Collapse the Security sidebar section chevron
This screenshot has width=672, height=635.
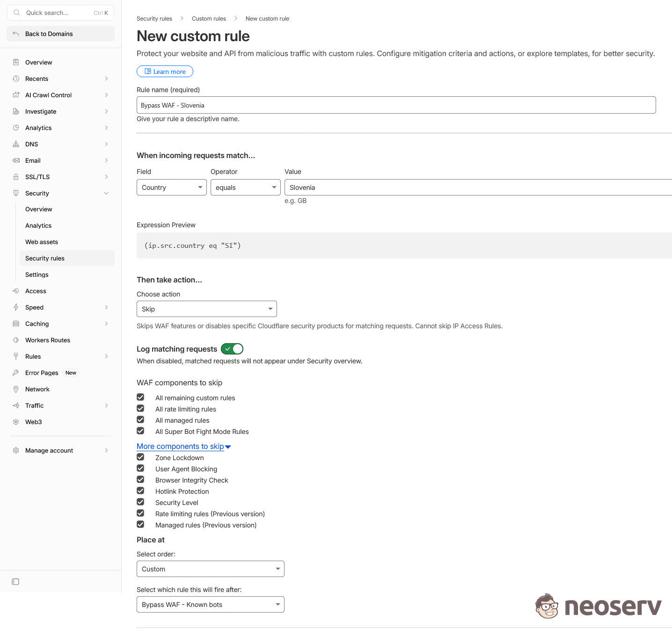point(106,193)
